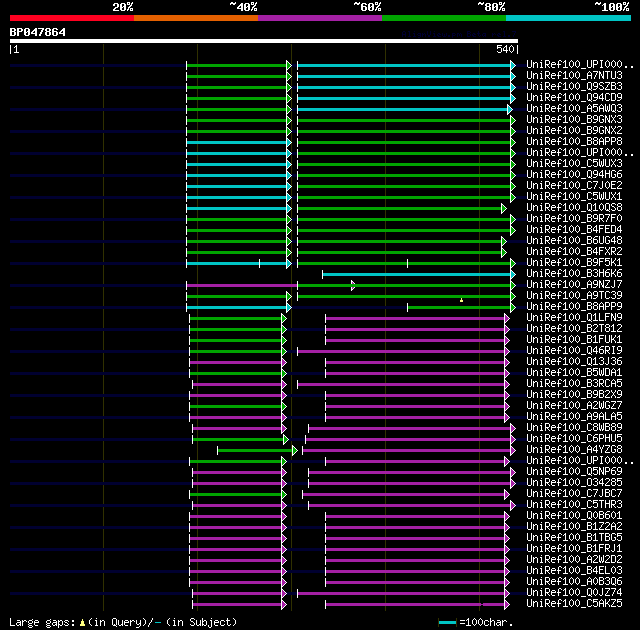
Task: Choose the UniRef100_C5AKZ5 label
Action: pos(574,604)
